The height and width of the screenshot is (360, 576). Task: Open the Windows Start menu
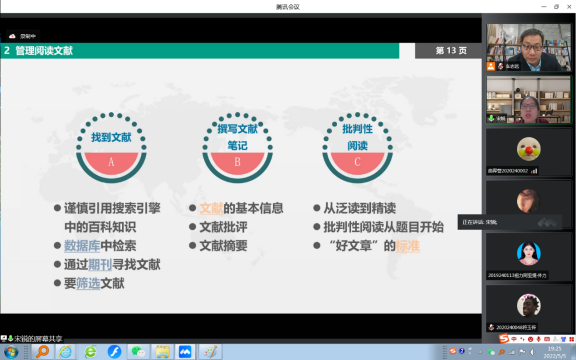pyautogui.click(x=11, y=352)
